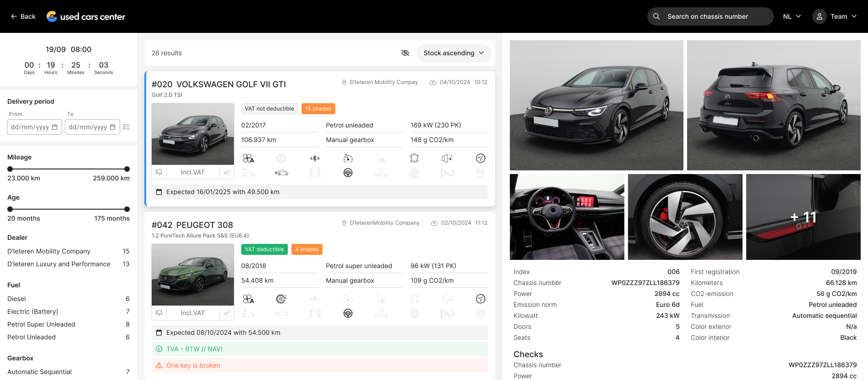The height and width of the screenshot is (380, 868).
Task: Filter by Diesel fuel
Action: pyautogui.click(x=69, y=299)
